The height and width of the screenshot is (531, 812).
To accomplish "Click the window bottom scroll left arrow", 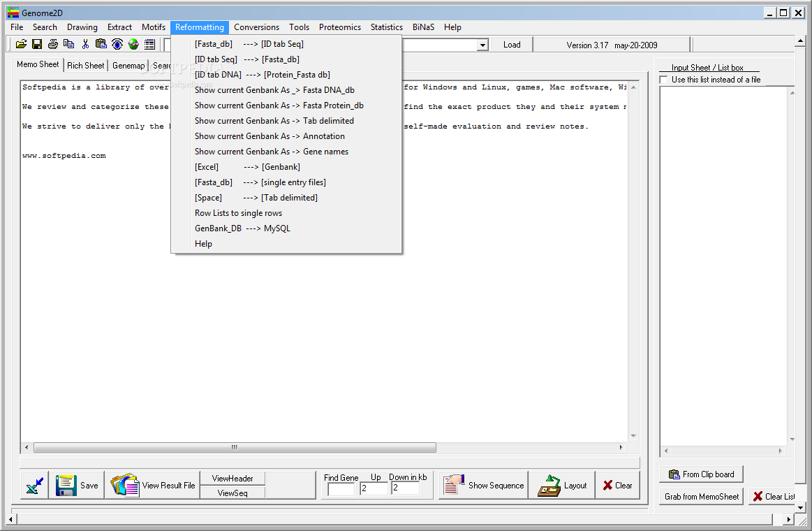I will click(11, 518).
